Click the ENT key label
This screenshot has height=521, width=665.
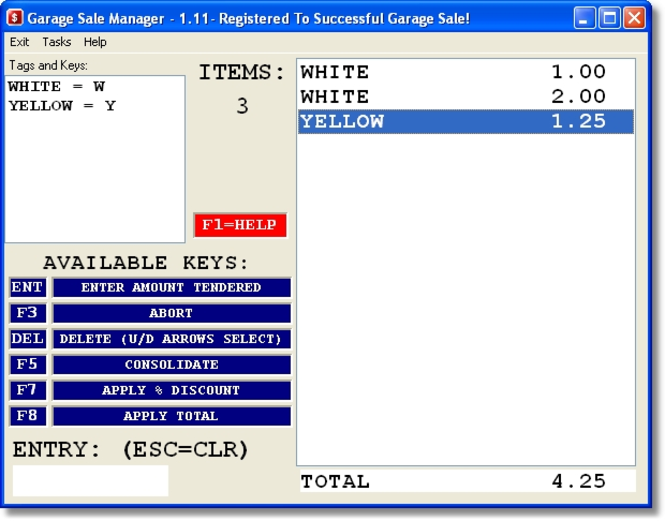28,287
